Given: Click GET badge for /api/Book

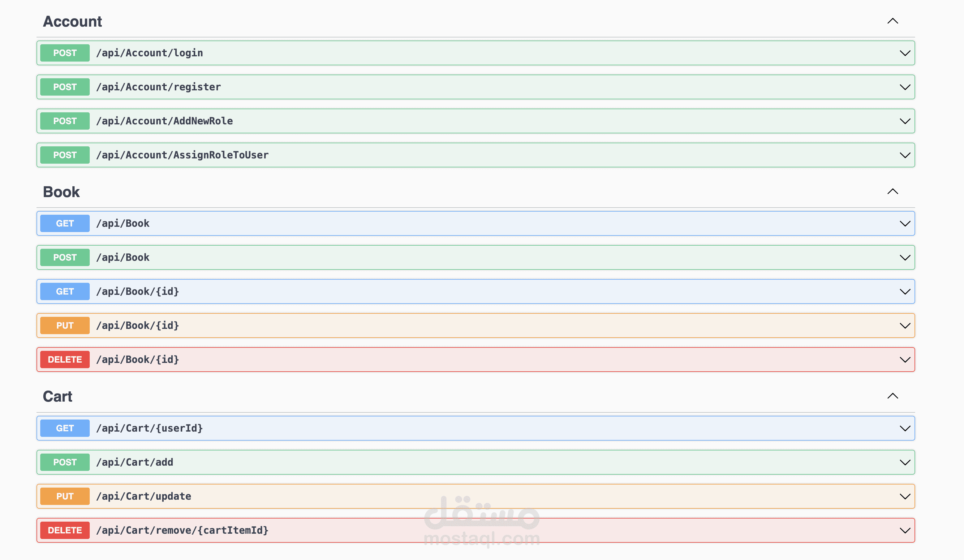Looking at the screenshot, I should pos(65,223).
